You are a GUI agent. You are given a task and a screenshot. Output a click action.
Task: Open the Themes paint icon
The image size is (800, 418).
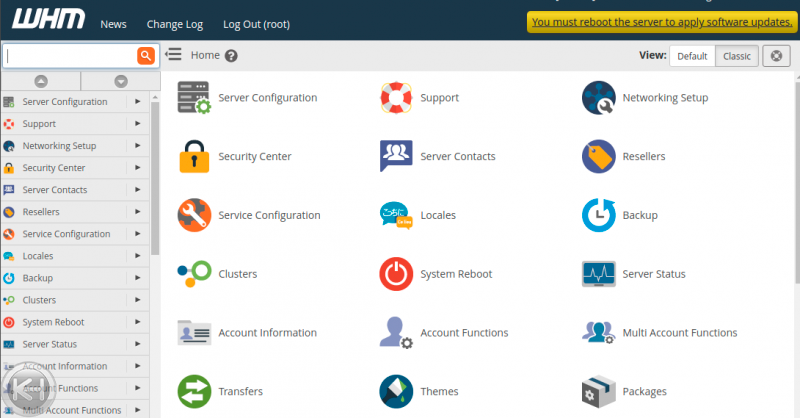coord(396,391)
